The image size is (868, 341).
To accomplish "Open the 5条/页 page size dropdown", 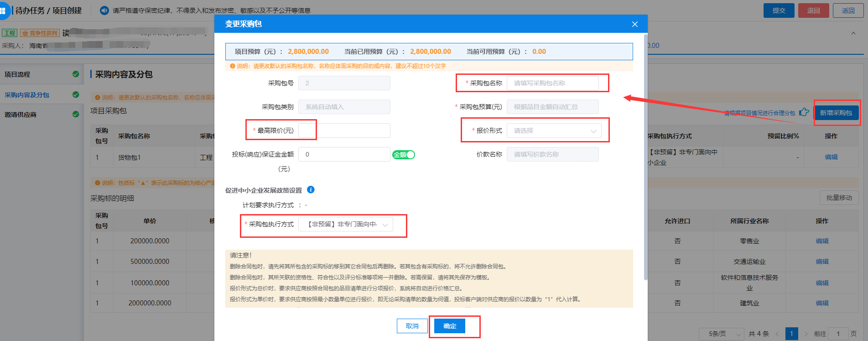I will 722,334.
